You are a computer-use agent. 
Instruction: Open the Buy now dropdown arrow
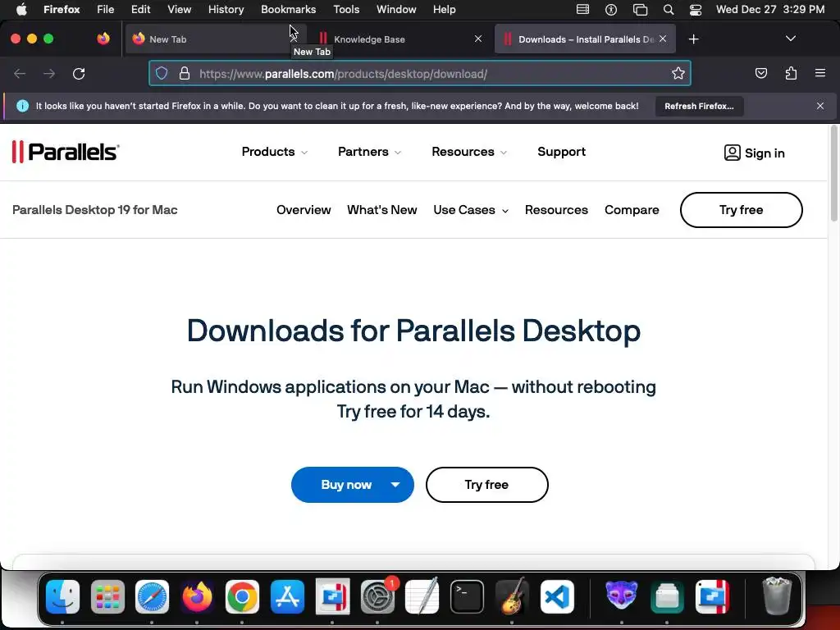pyautogui.click(x=395, y=485)
